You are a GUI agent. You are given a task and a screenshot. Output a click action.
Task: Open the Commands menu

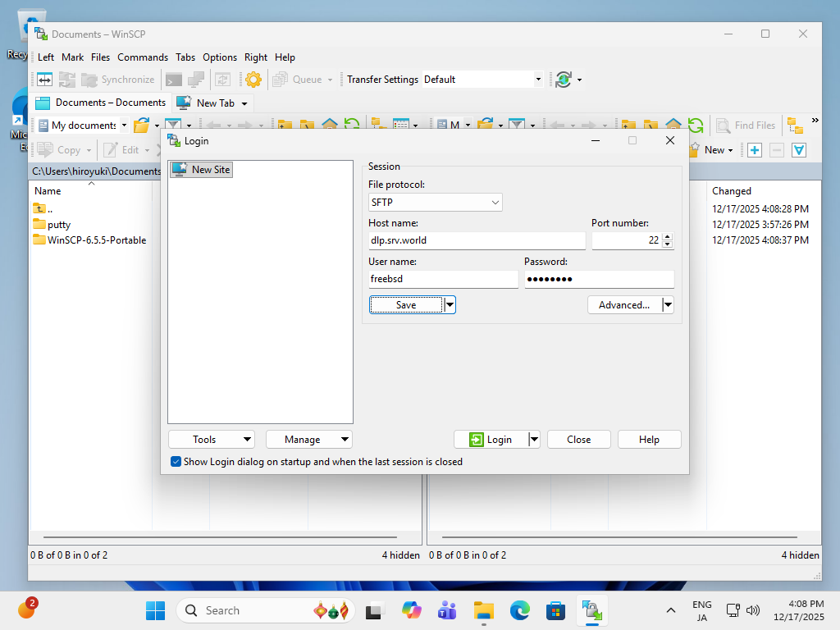coord(143,57)
